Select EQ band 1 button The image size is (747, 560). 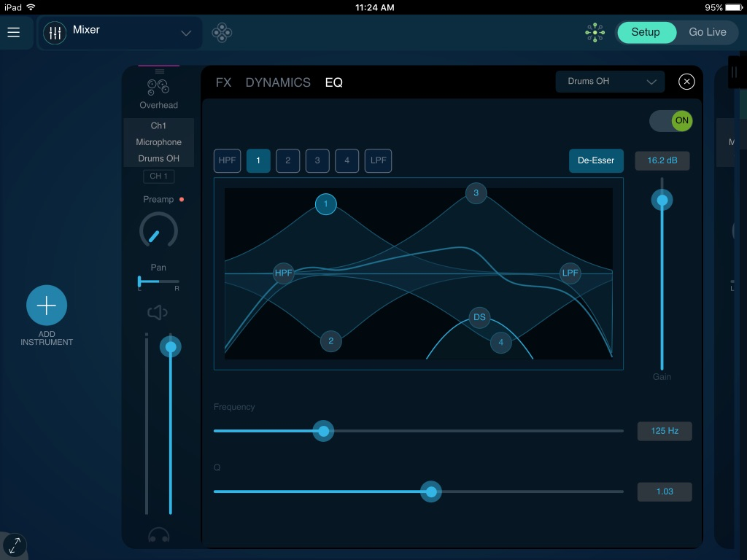(258, 160)
